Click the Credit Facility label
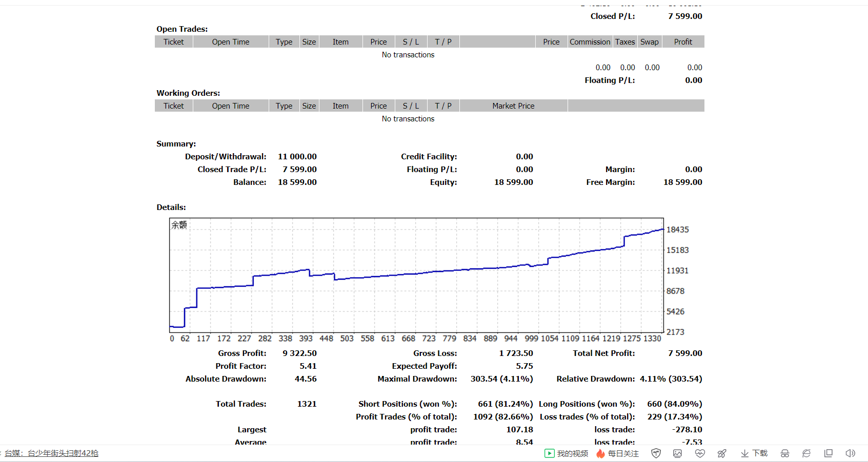The width and height of the screenshot is (868, 462). point(429,157)
